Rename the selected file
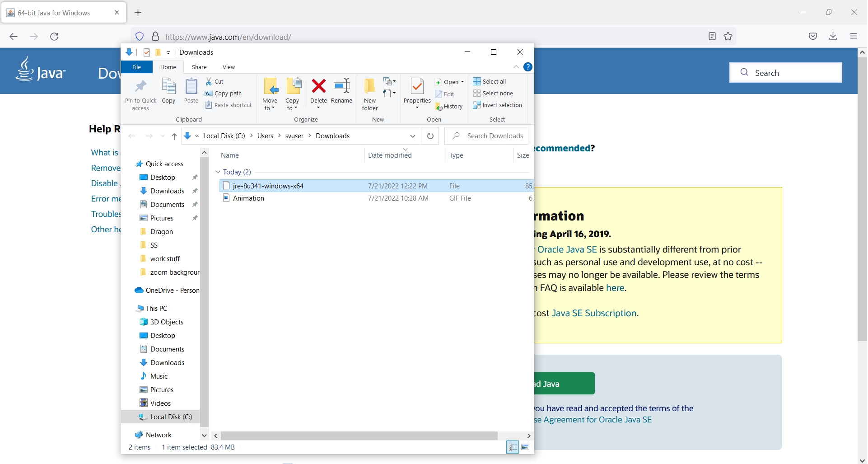 coord(341,91)
